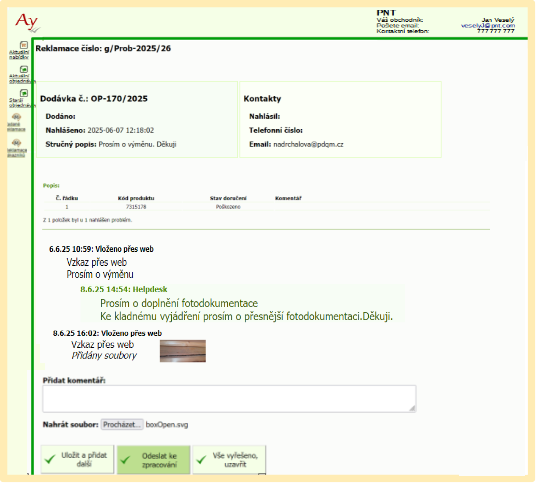Click the Aktuální nabídky menu label
536x483 pixels.
pos(19,55)
